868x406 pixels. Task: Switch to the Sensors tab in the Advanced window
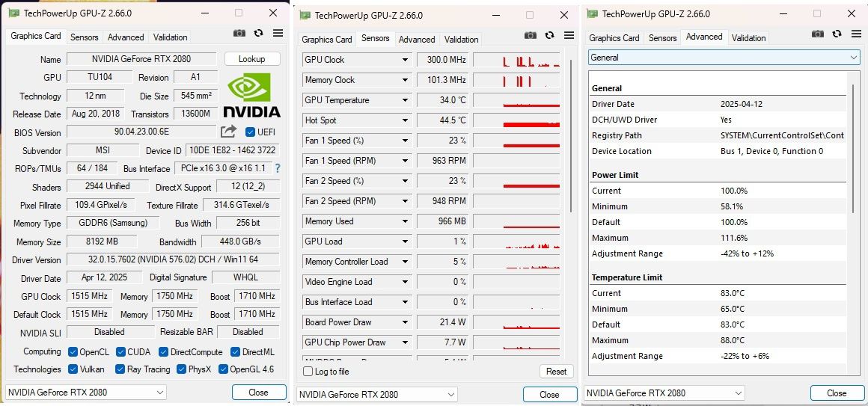[x=663, y=38]
